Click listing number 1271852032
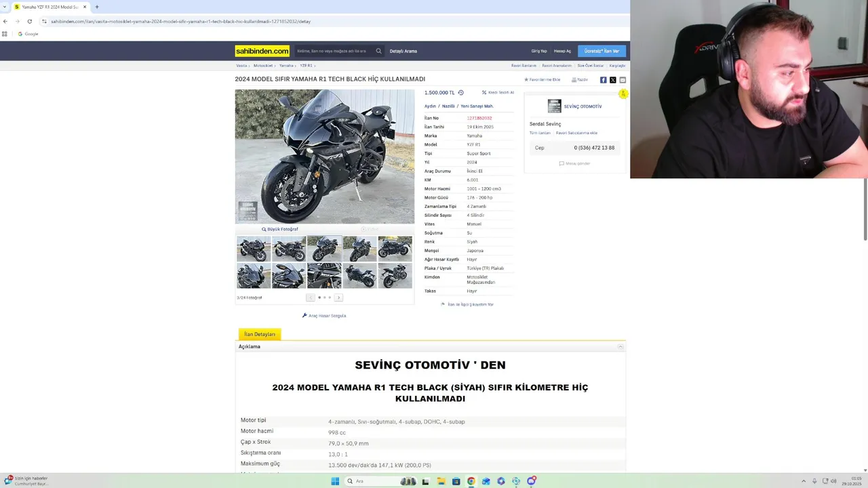 (479, 118)
